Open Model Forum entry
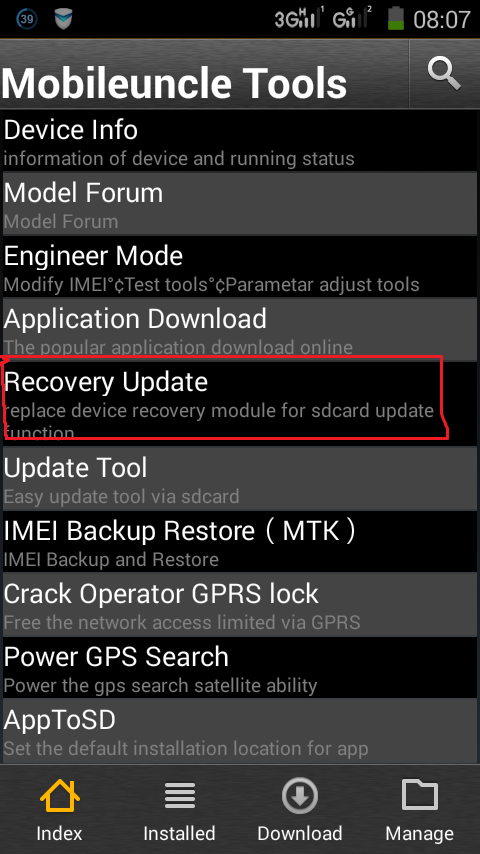 point(240,204)
